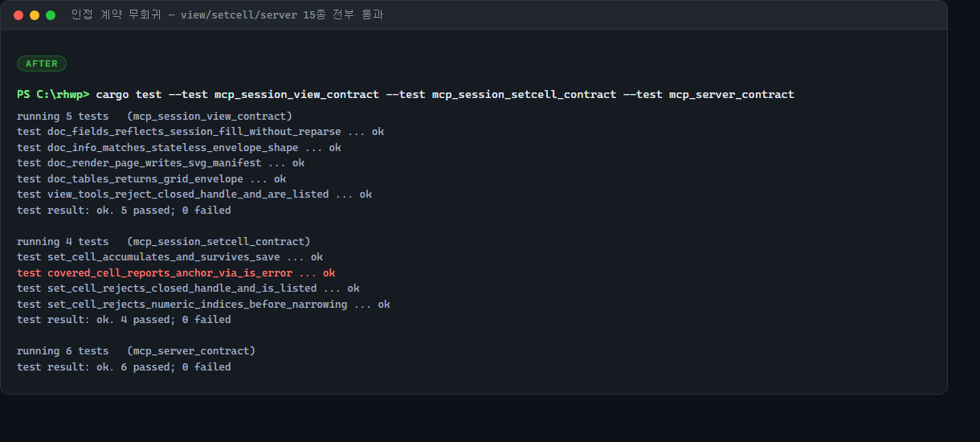Screen dimensions: 980x442
Task: Click the green AFTER badge
Action: click(42, 63)
